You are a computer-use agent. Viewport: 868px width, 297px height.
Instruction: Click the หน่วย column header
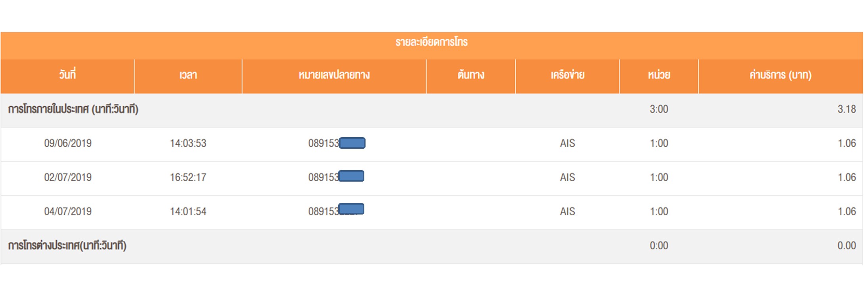(659, 75)
